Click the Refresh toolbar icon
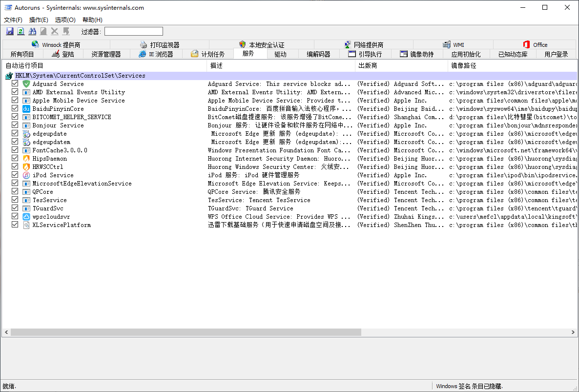 pos(21,31)
